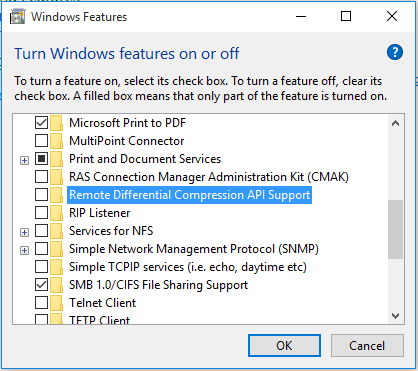Select the MultiPoint Connector label
The height and width of the screenshot is (371, 418).
tap(126, 141)
